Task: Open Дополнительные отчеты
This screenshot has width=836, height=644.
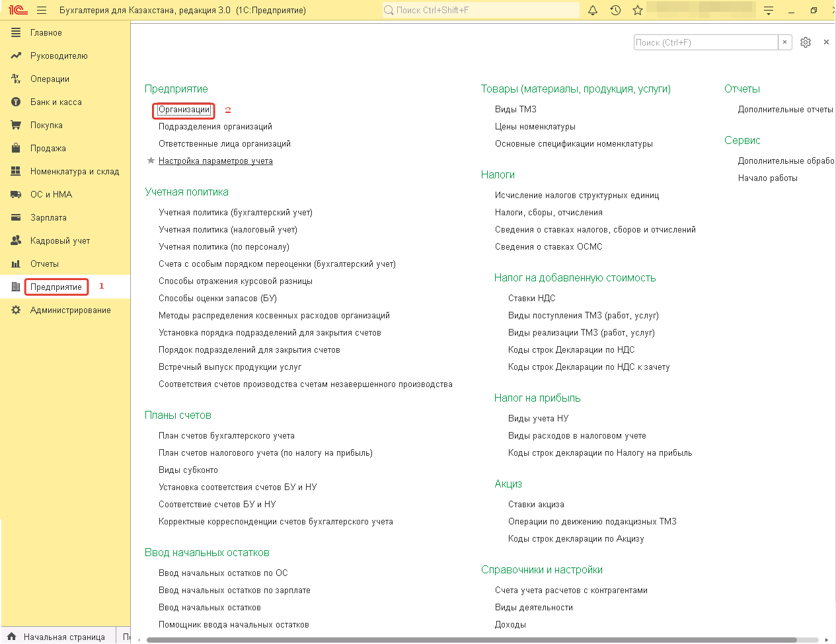Action: click(786, 110)
